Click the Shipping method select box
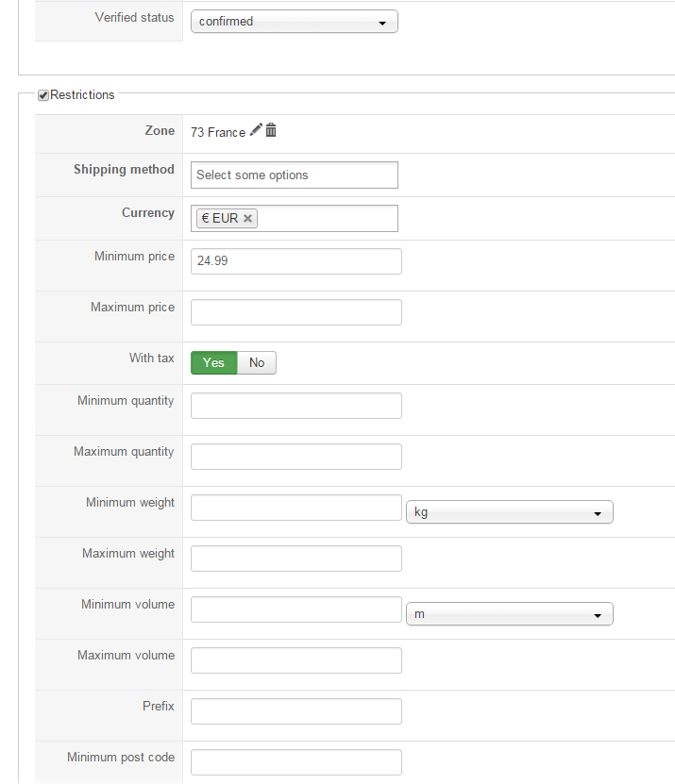Viewport: 675px width, 784px height. [294, 175]
